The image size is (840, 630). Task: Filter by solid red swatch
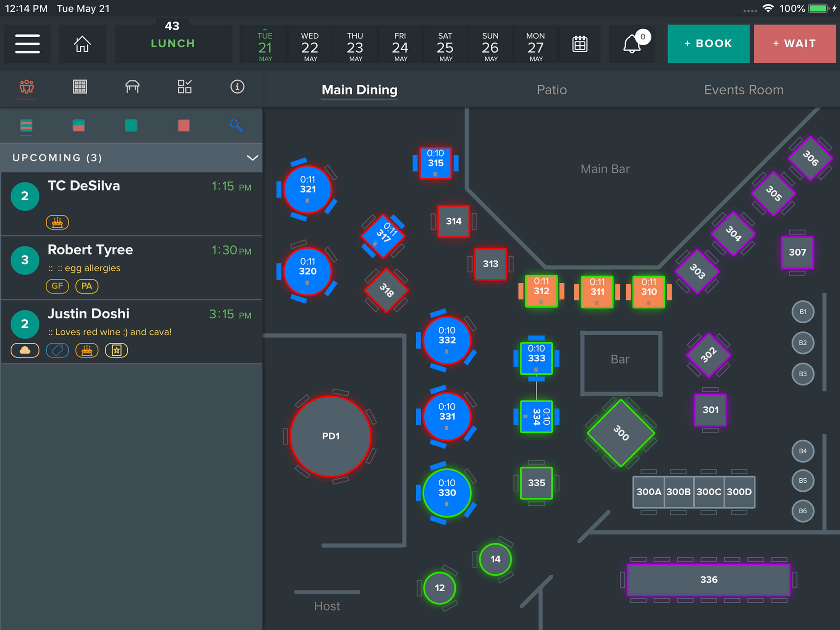184,126
